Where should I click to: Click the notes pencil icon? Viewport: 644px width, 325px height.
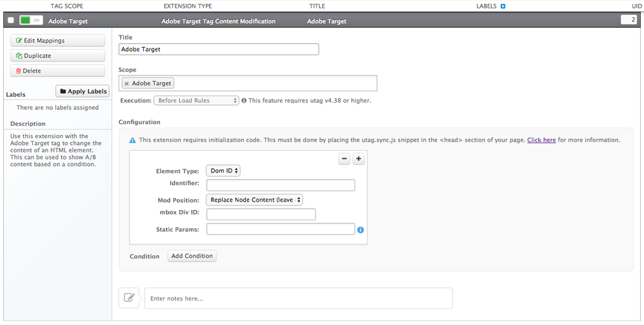129,298
